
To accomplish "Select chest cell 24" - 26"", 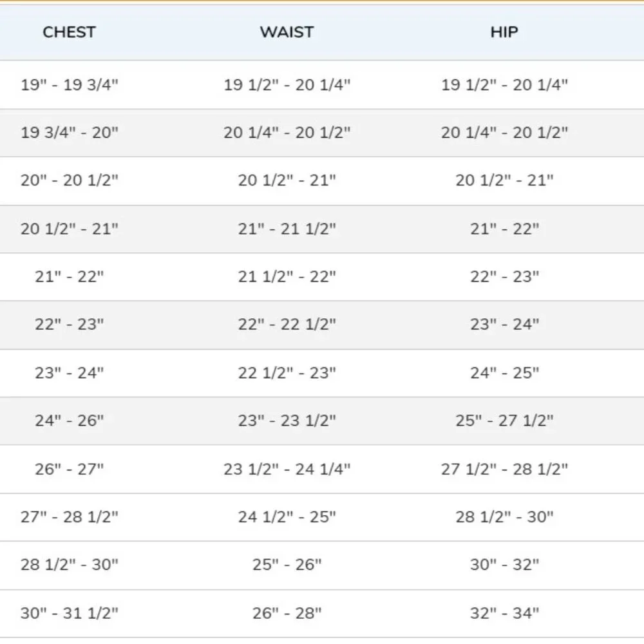I will [70, 421].
